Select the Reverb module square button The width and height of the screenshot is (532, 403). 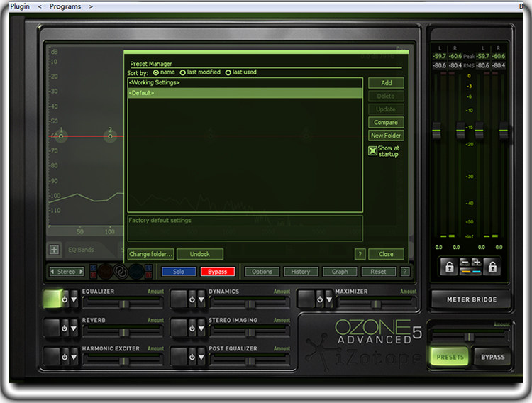(52, 328)
